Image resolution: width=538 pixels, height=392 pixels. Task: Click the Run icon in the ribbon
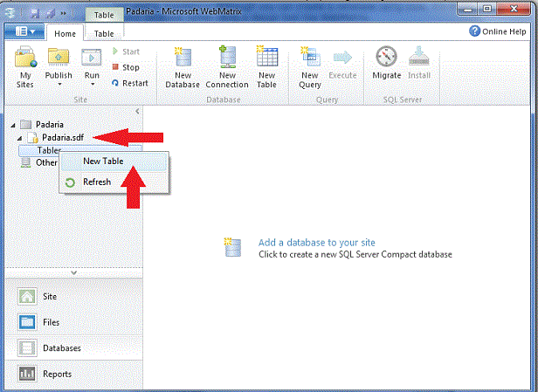click(92, 58)
